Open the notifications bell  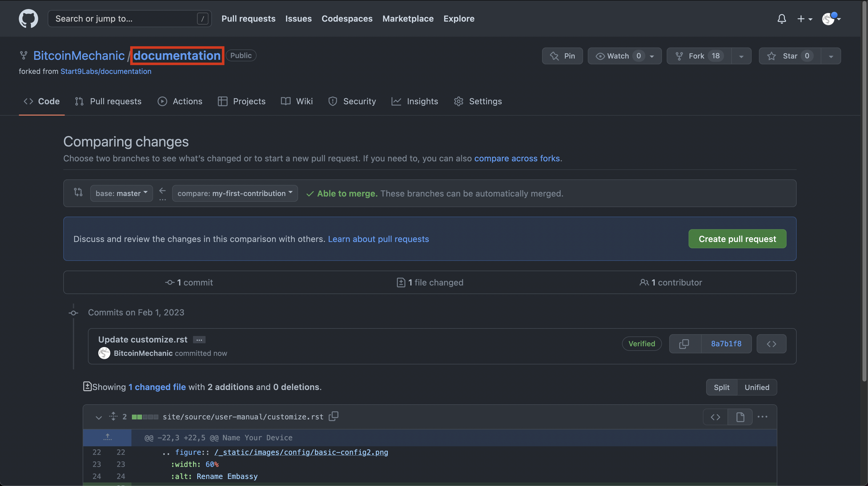coord(782,19)
